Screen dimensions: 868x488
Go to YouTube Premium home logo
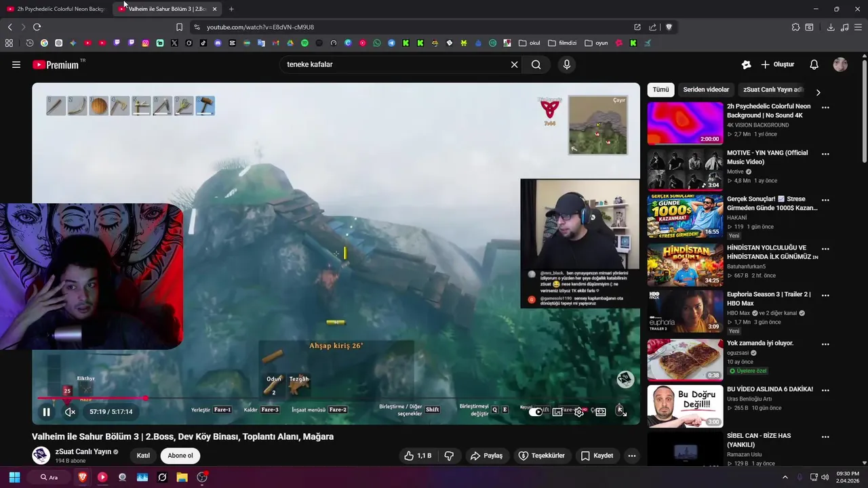(x=56, y=65)
